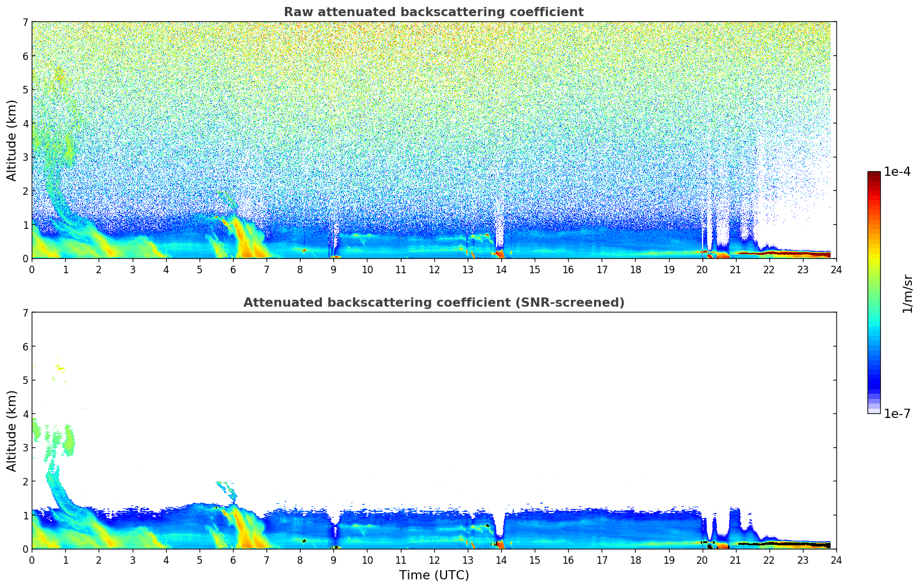Screen dimensions: 920x588
Task: Click the "4" altitude tick on the bottom plot
Action: [x=25, y=414]
